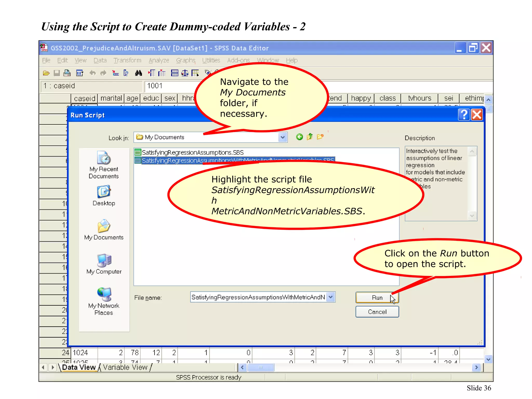The height and width of the screenshot is (399, 532).
Task: Click the class column header
Action: 388,98
